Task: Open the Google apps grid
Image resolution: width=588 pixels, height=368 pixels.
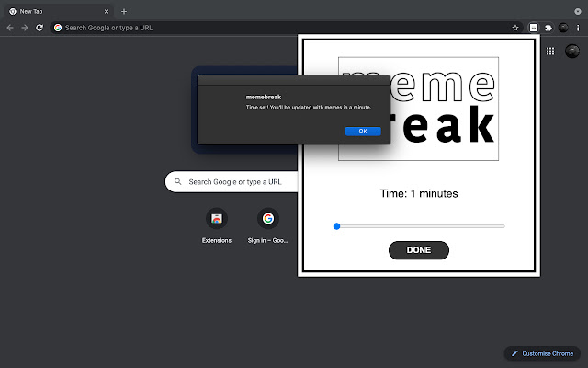Action: (x=550, y=52)
